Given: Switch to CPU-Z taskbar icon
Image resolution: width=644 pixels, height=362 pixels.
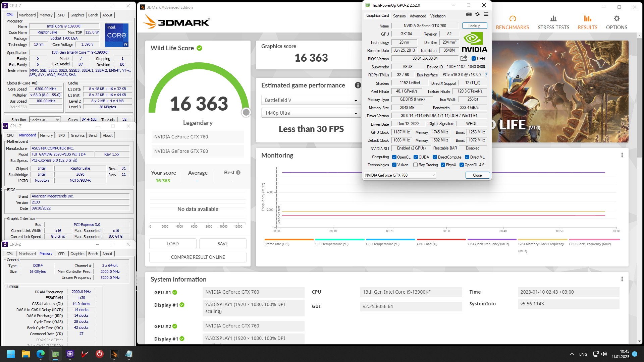Looking at the screenshot, I should click(x=70, y=354).
